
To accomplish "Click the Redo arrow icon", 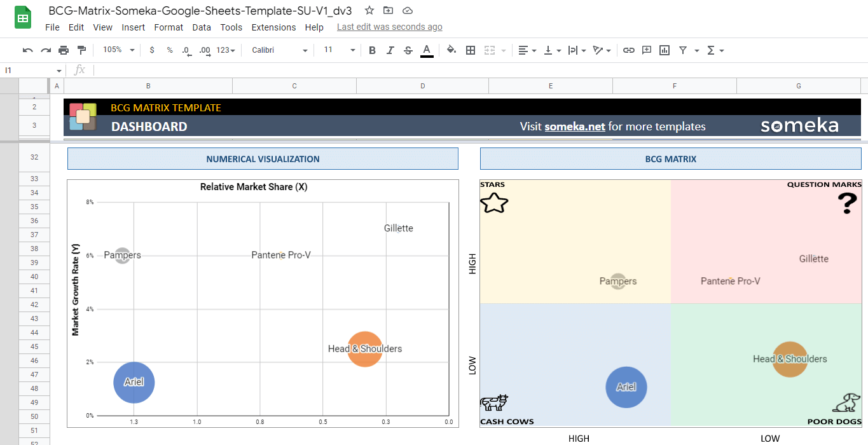I will tap(46, 50).
